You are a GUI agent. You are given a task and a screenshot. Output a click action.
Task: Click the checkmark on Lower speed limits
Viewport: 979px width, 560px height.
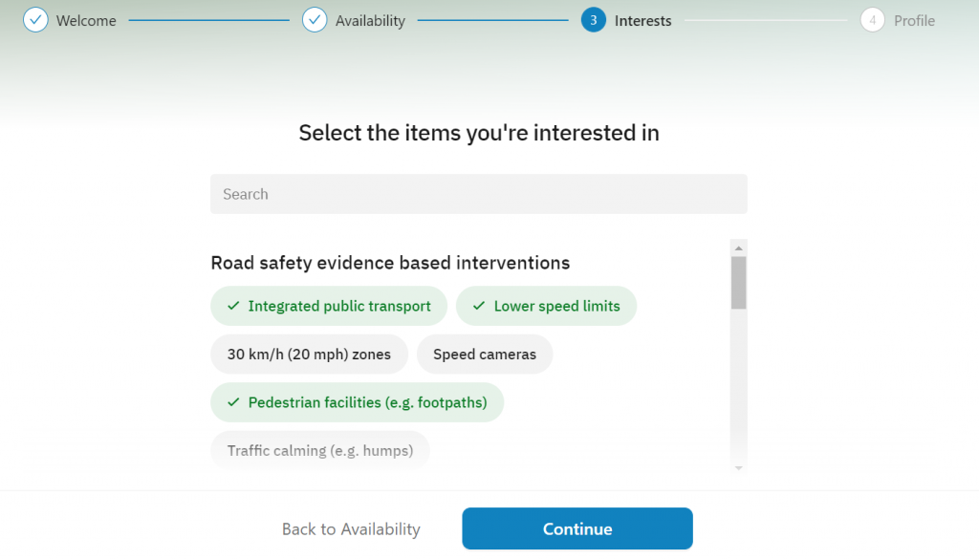click(479, 306)
